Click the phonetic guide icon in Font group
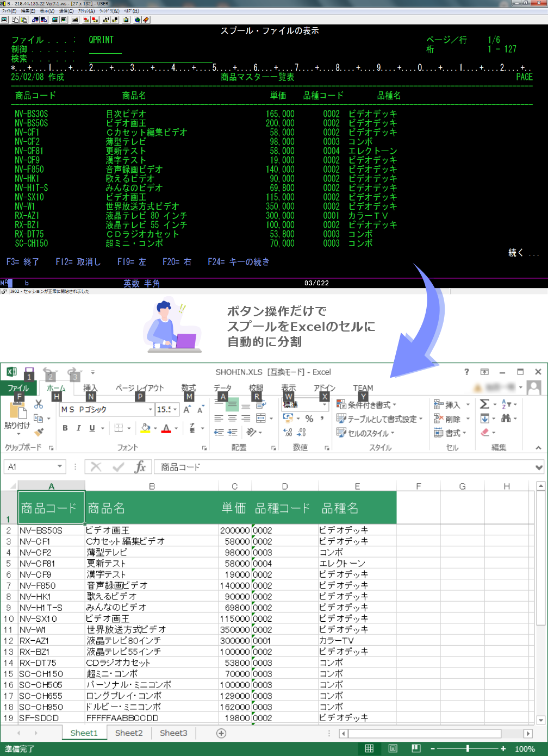The image size is (548, 756). click(192, 428)
